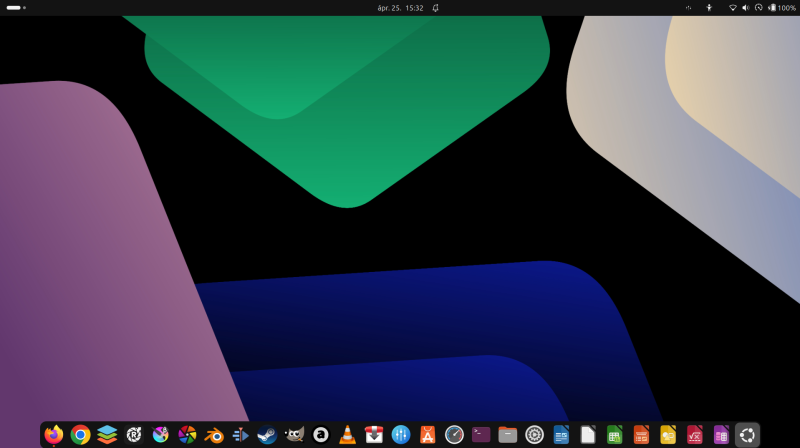Launch Firefox from the dock
The width and height of the screenshot is (800, 448).
click(54, 434)
